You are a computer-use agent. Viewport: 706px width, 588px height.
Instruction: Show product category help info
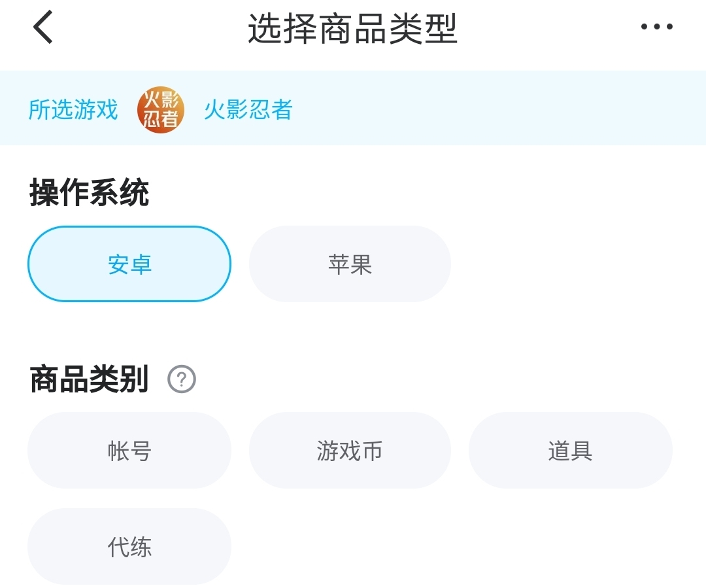pos(182,379)
